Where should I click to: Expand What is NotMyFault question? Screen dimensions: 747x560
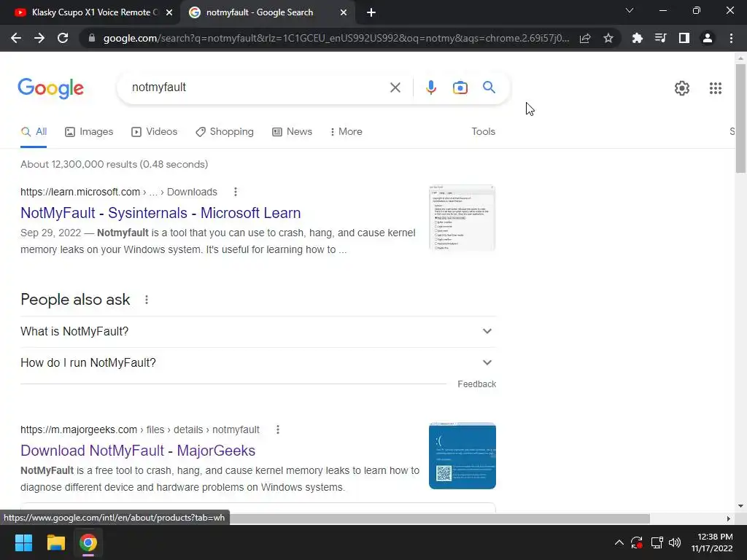point(258,332)
